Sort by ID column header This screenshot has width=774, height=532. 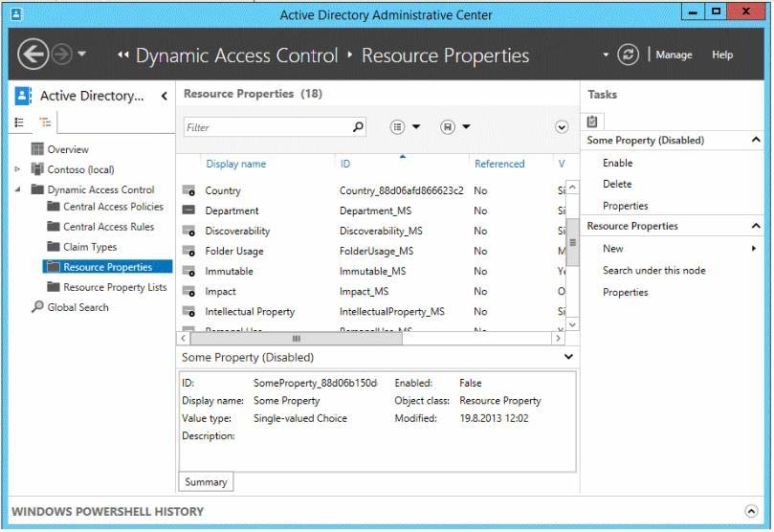(345, 164)
